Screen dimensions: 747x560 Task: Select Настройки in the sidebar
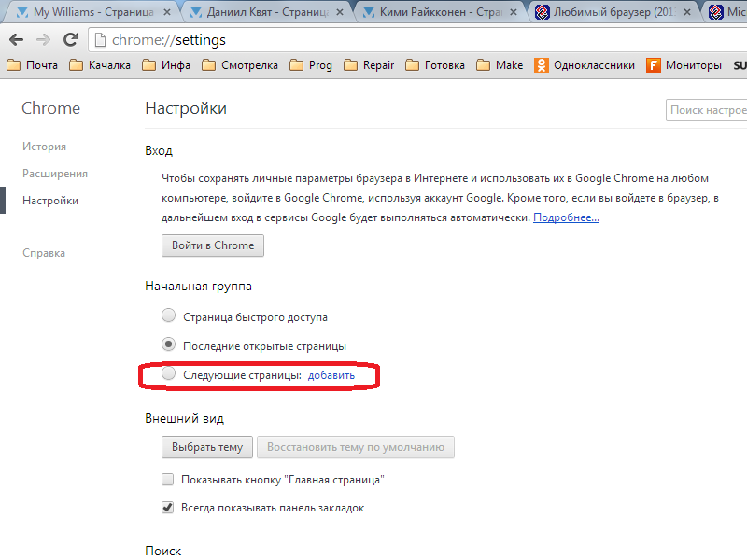tap(50, 201)
